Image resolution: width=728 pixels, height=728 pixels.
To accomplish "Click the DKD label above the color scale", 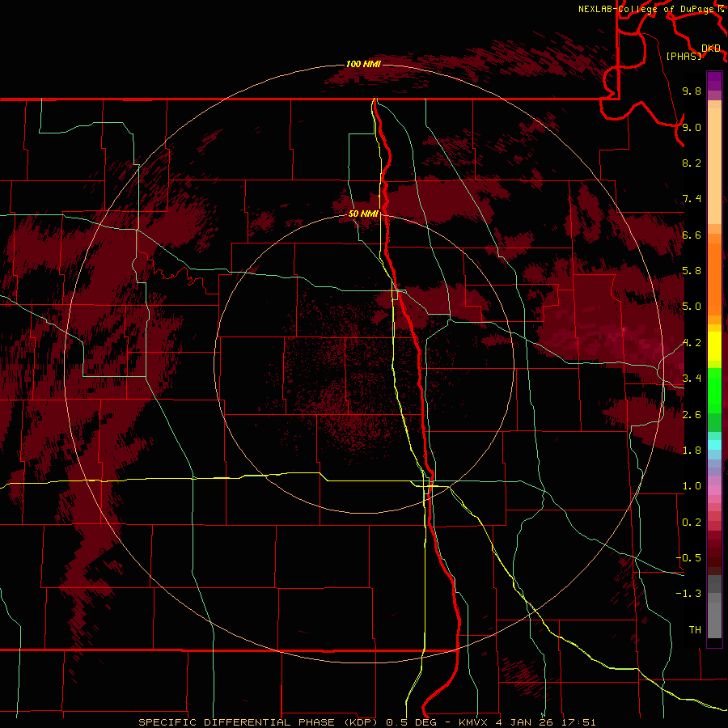I will tap(711, 49).
